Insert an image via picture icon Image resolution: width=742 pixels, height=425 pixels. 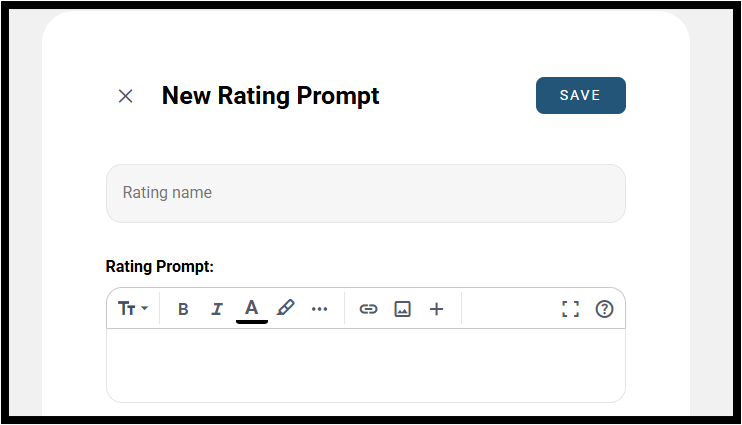coord(402,309)
